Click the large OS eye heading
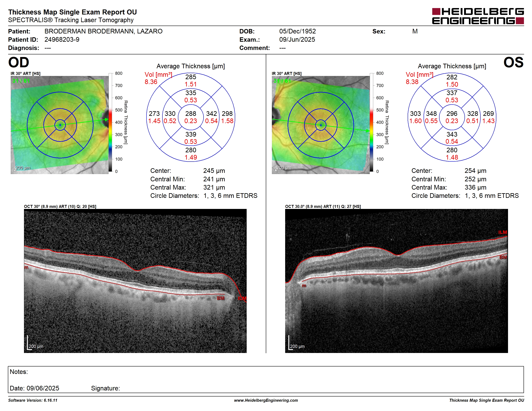 513,62
